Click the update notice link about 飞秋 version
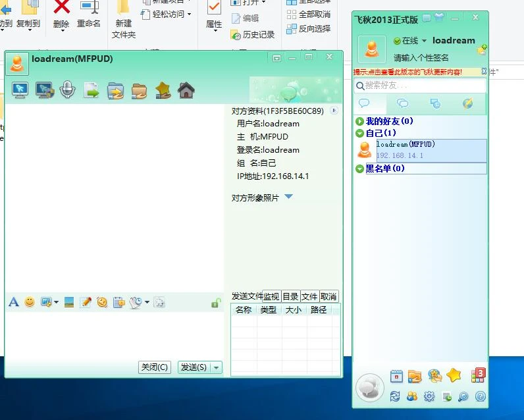This screenshot has width=524, height=420. [x=407, y=72]
